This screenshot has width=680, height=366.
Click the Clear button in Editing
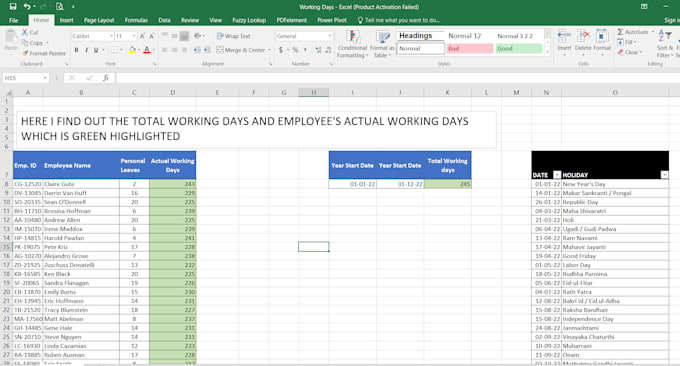point(629,52)
